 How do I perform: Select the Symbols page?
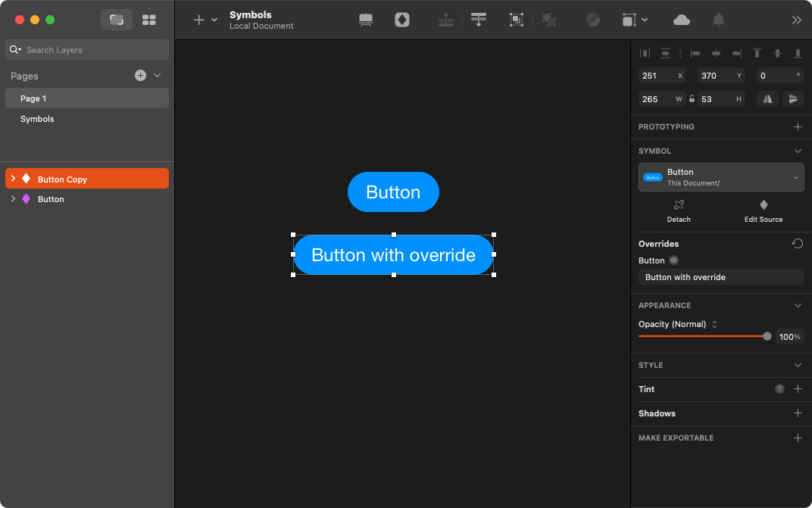pyautogui.click(x=87, y=119)
